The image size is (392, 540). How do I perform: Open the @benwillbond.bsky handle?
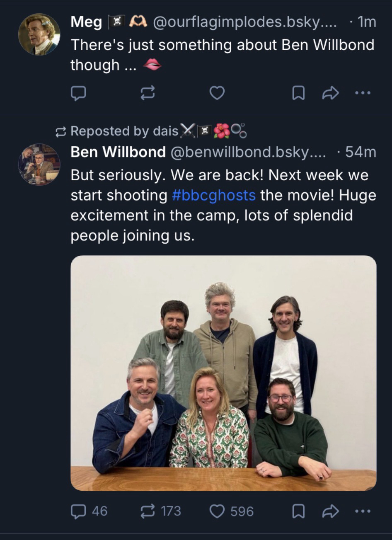[248, 152]
